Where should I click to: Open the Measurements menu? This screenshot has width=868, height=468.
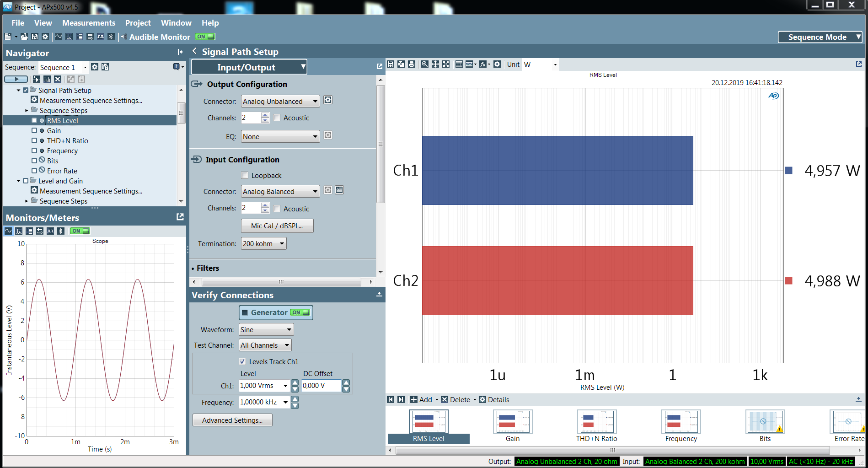pyautogui.click(x=89, y=23)
